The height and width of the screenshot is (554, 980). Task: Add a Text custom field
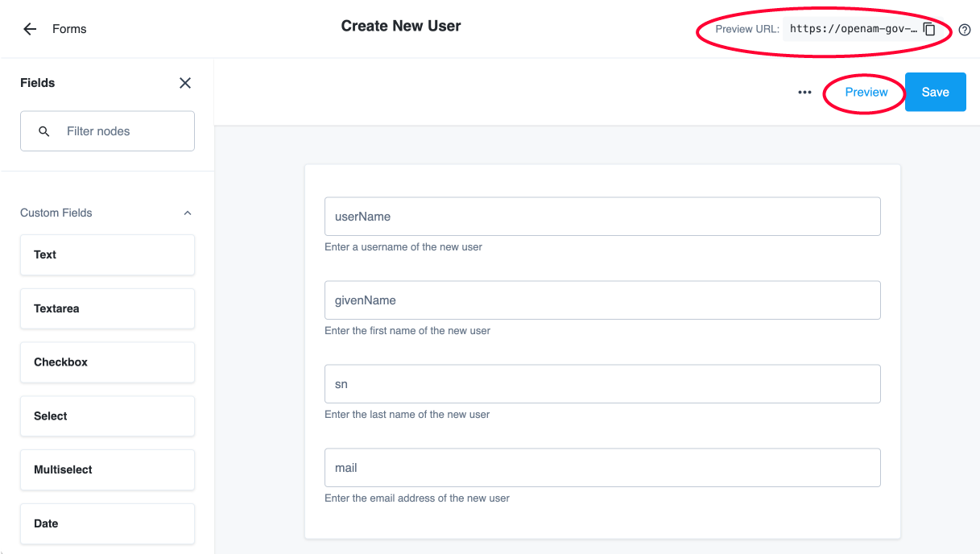point(107,254)
